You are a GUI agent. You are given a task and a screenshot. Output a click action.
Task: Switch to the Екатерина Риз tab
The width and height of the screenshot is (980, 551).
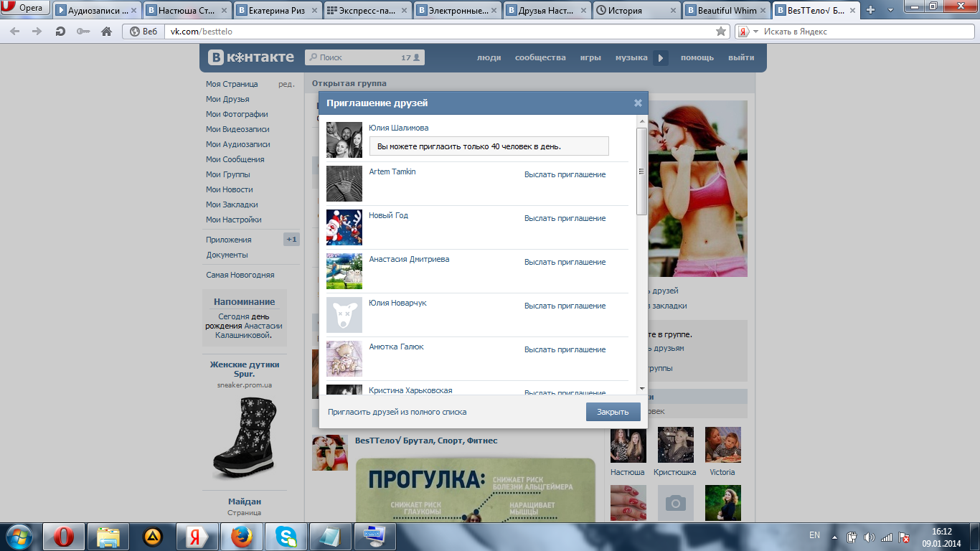tap(278, 10)
